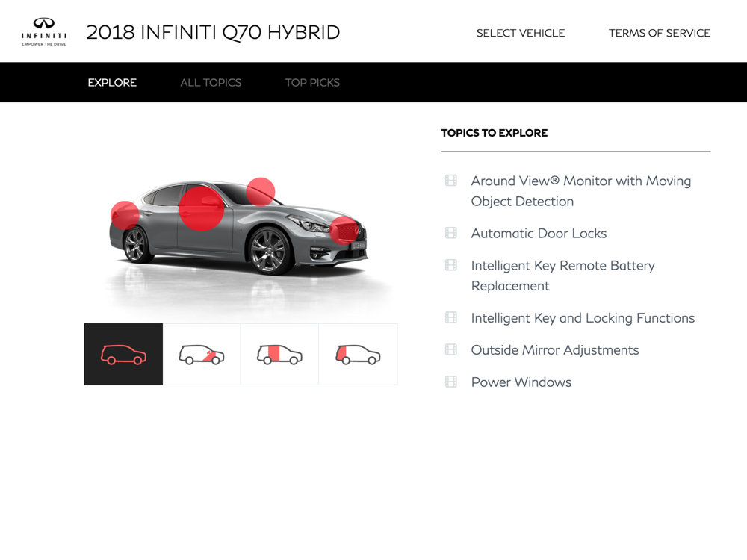Screen dimensions: 747x560
Task: Click video icon beside Intelligent Key and Locking
Action: (450, 317)
